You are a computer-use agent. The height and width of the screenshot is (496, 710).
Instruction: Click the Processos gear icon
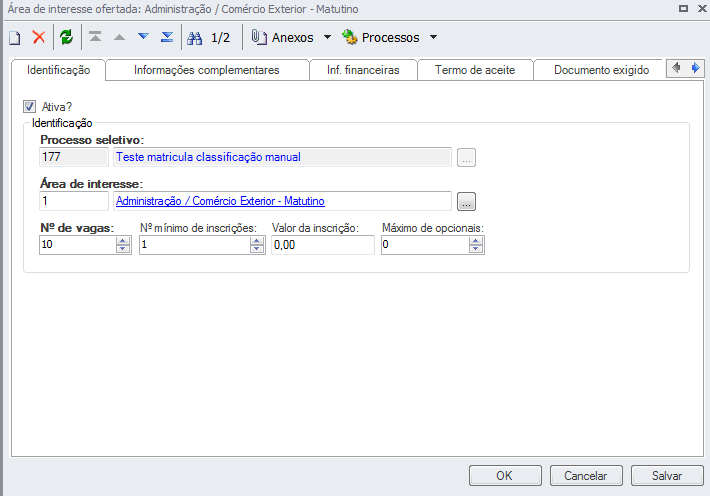[350, 37]
